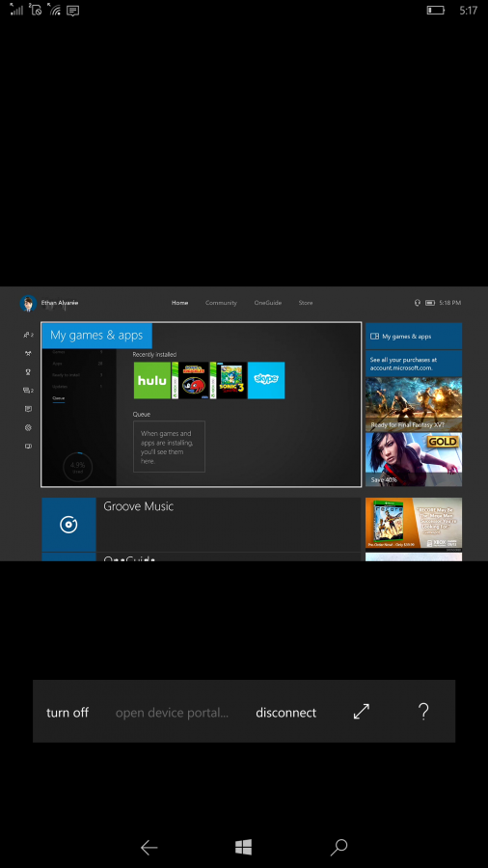Image resolution: width=488 pixels, height=868 pixels.
Task: Tap the Windows Start button
Action: coord(243,847)
